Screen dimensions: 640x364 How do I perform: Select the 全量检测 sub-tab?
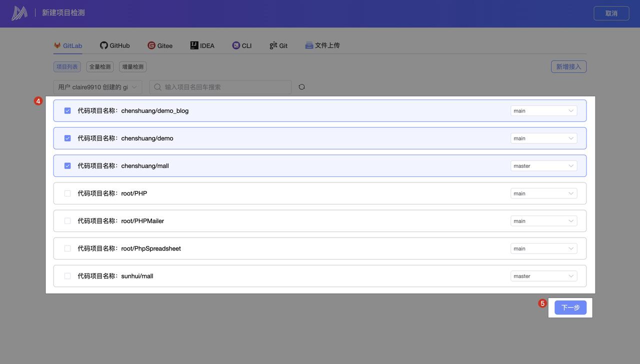(x=100, y=67)
